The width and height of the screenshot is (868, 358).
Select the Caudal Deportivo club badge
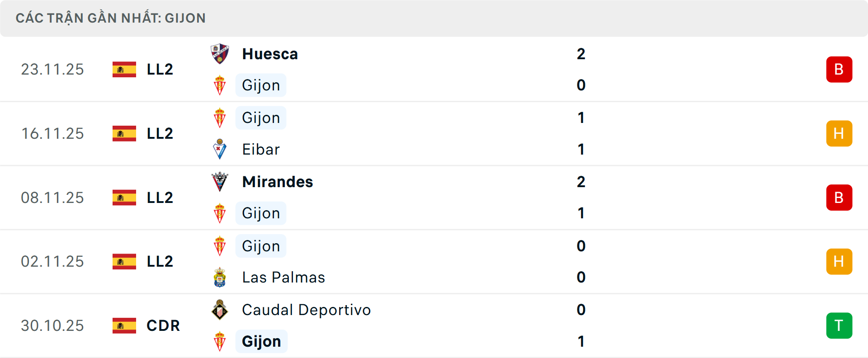pyautogui.click(x=220, y=310)
